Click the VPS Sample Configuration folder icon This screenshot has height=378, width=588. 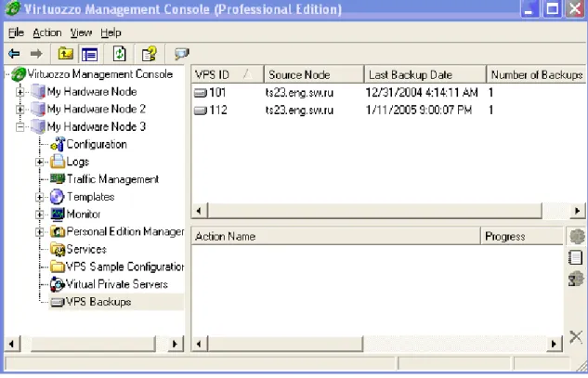58,267
